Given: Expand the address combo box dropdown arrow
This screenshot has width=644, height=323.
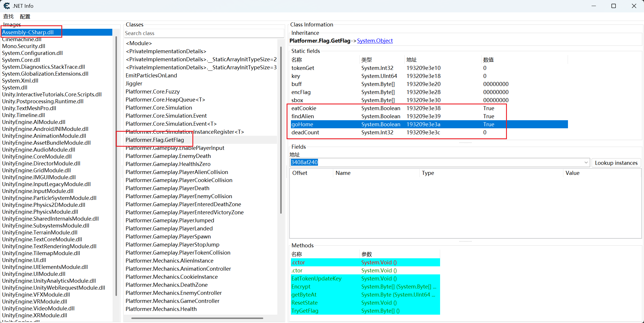Looking at the screenshot, I should (586, 163).
